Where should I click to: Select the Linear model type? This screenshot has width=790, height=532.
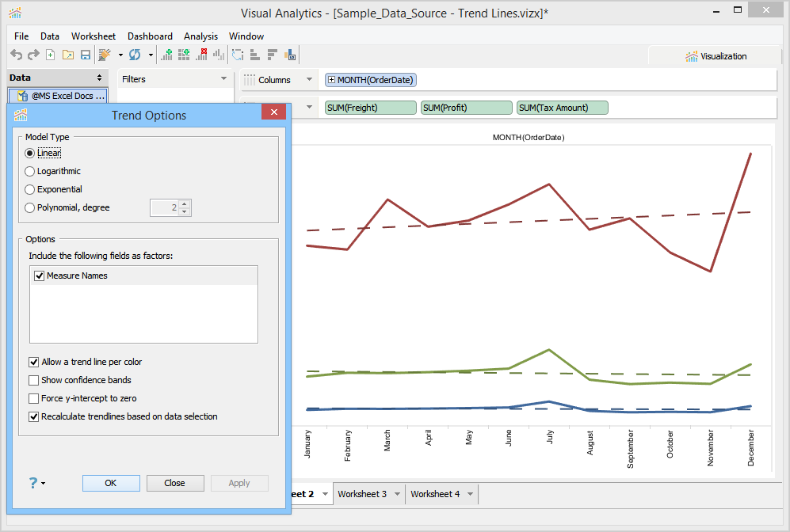[30, 153]
